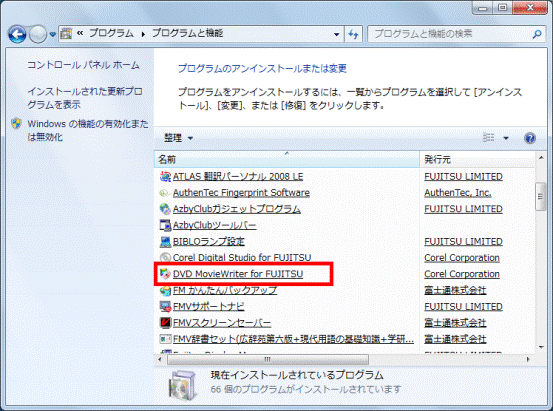
Task: Select ATLAS 翻訳パーソナル 2008 LE program name
Action: 238,176
